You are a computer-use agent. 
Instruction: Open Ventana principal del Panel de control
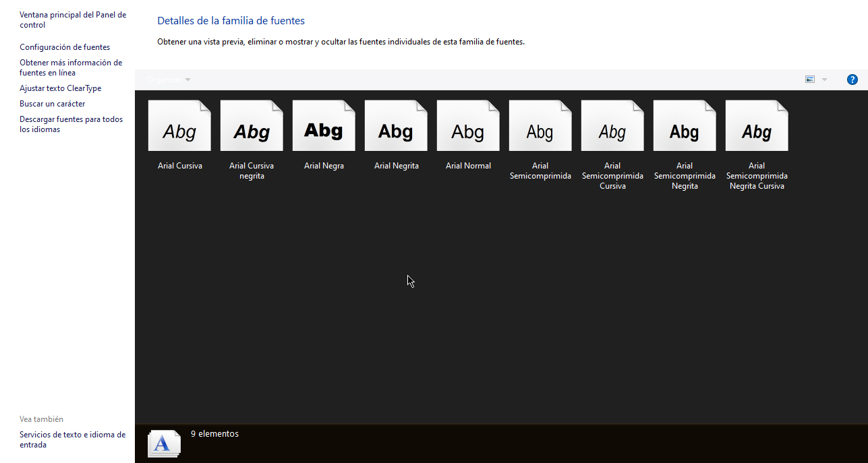73,20
